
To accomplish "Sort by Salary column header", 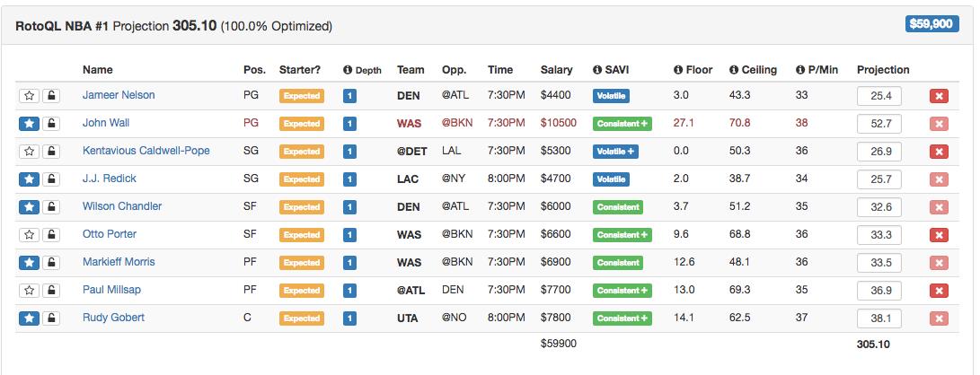I will 556,70.
